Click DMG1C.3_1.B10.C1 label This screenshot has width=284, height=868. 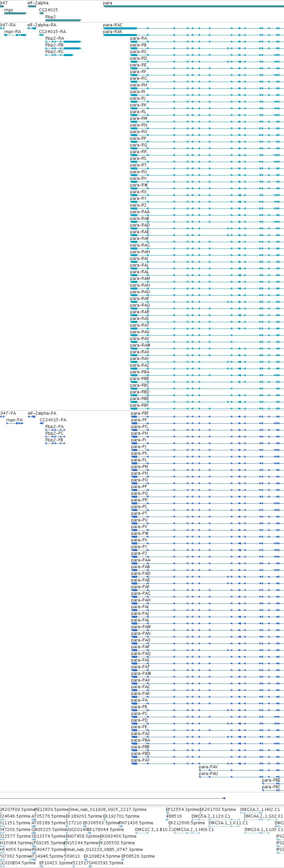(x=155, y=829)
